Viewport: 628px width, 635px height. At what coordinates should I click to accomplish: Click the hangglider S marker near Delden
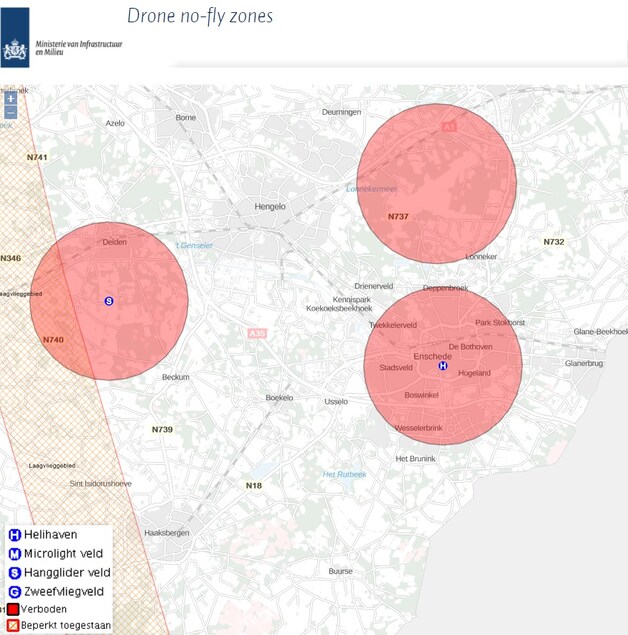pos(109,301)
